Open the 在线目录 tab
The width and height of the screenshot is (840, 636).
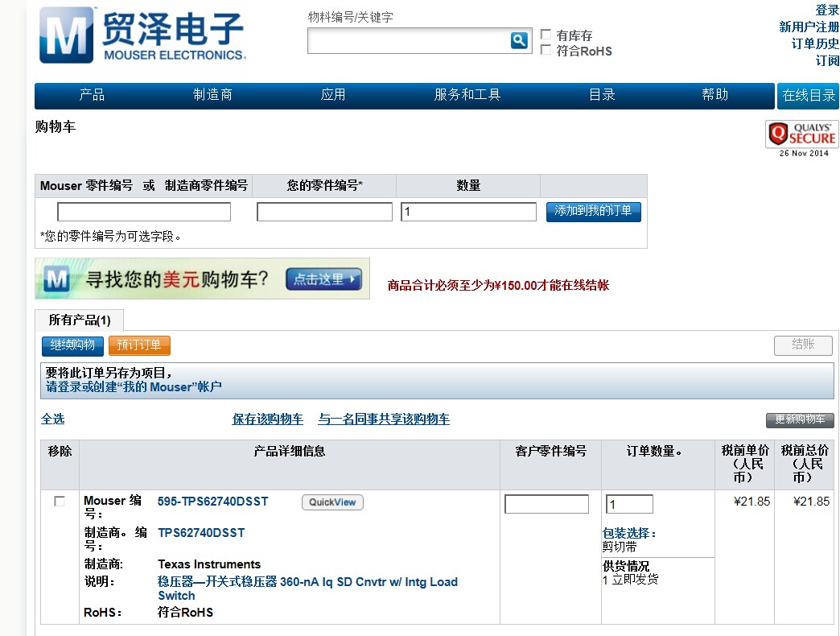(808, 96)
